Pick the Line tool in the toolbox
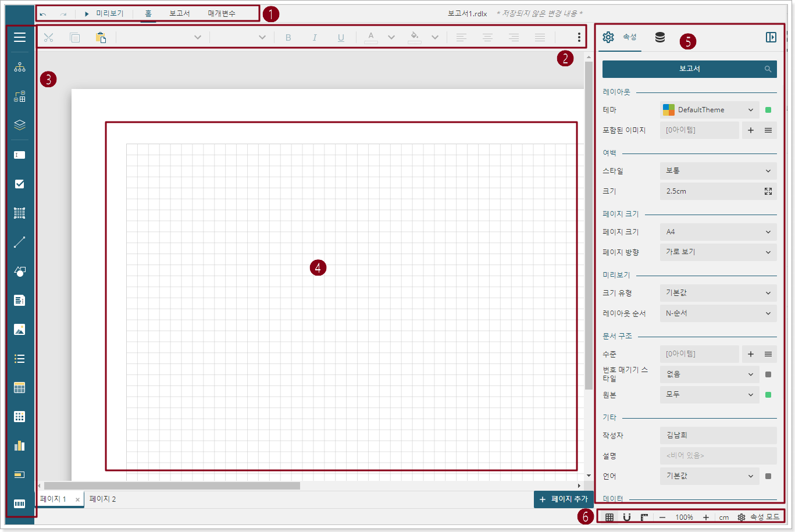795x532 pixels. 20,242
